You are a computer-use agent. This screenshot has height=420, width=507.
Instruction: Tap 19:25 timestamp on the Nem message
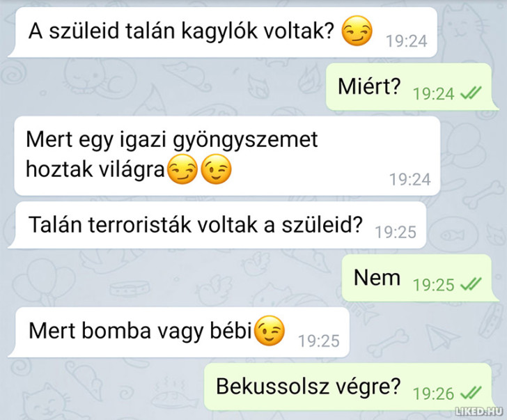(x=434, y=285)
